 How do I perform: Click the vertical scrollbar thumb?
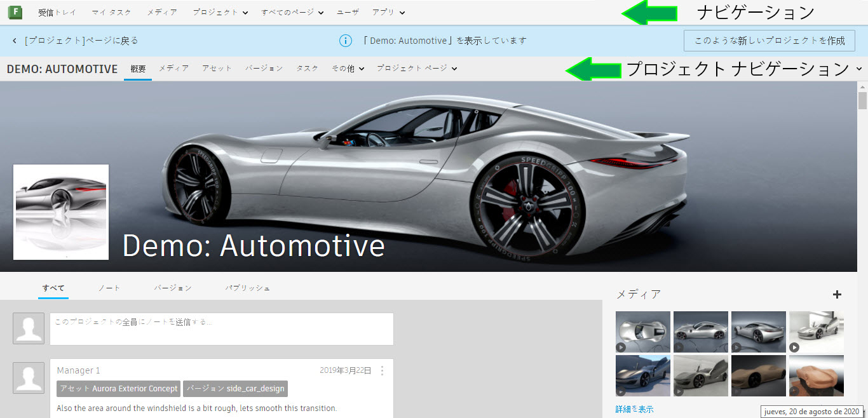click(862, 101)
